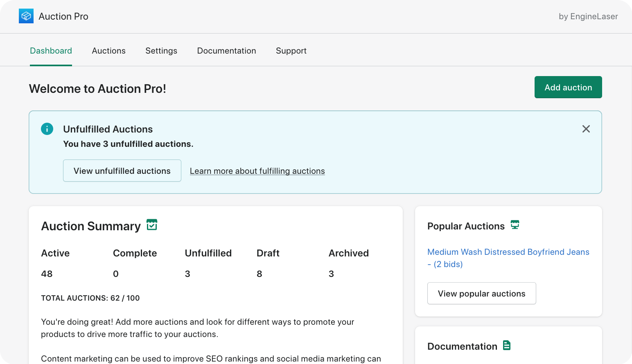Screen dimensions: 632x364
Task: Click the info icon in Unfulfilled Auctions banner
Action: tap(47, 129)
